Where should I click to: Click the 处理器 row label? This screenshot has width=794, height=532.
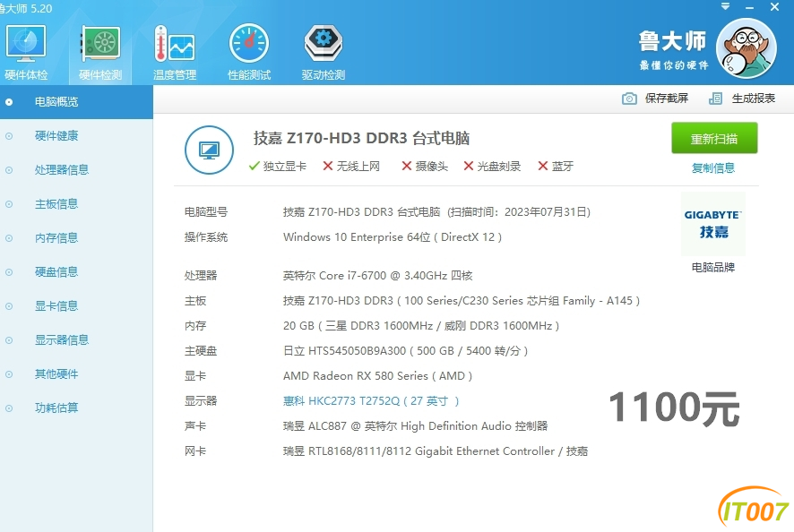coord(201,275)
